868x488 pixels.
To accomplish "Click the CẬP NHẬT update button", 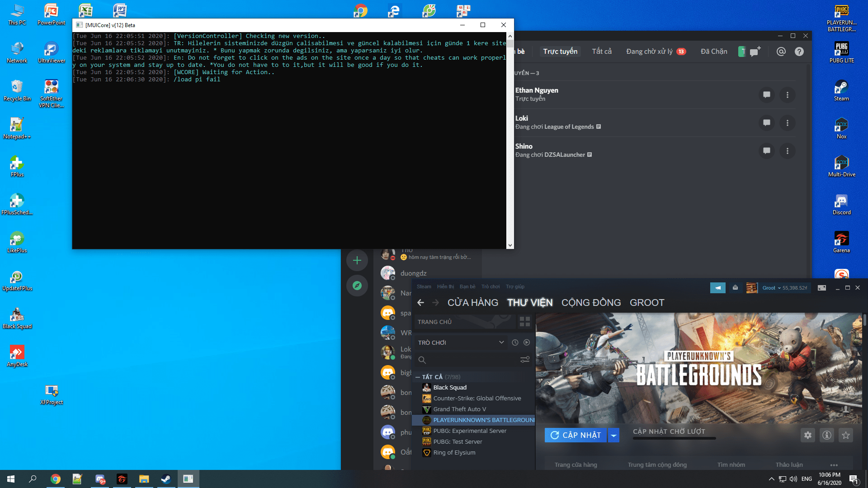I will [x=576, y=435].
